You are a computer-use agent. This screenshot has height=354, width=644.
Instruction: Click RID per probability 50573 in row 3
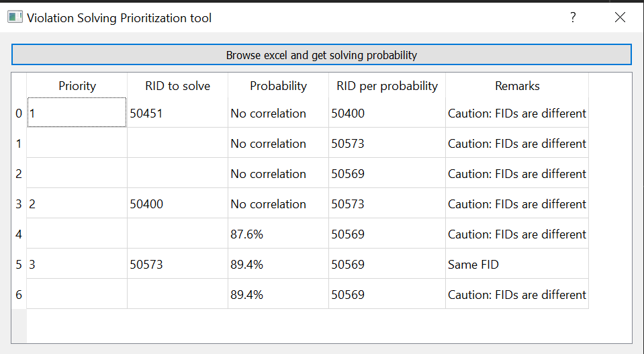387,204
